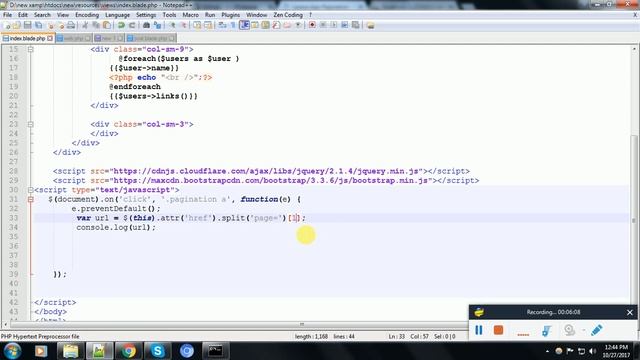This screenshot has height=360, width=640.
Task: Start macro recording with red dot icon
Action: [312, 25]
